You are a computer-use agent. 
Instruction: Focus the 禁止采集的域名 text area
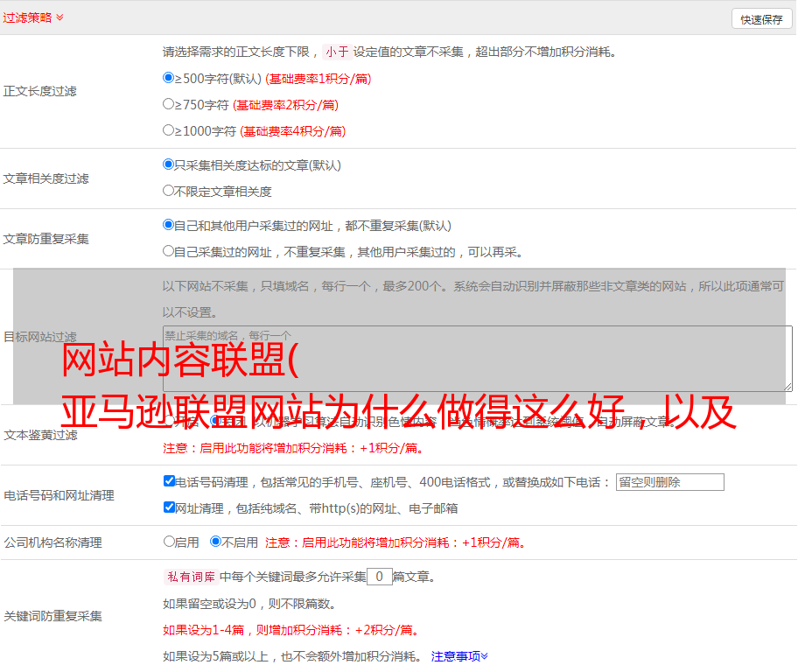point(477,359)
